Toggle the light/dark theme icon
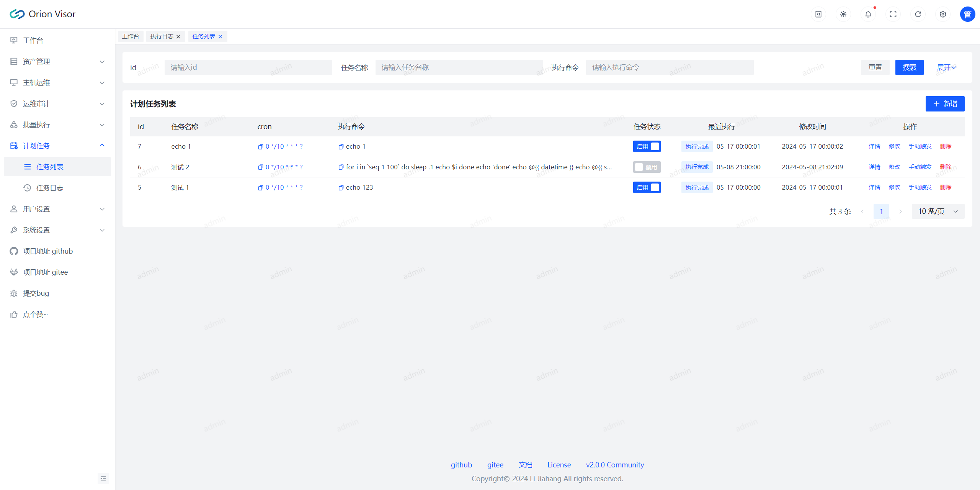 (x=843, y=14)
